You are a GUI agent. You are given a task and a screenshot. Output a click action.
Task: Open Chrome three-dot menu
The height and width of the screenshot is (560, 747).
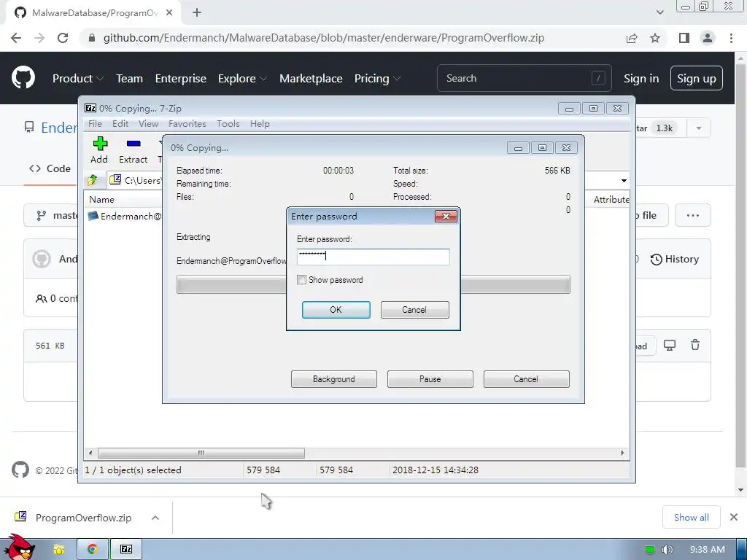[731, 38]
